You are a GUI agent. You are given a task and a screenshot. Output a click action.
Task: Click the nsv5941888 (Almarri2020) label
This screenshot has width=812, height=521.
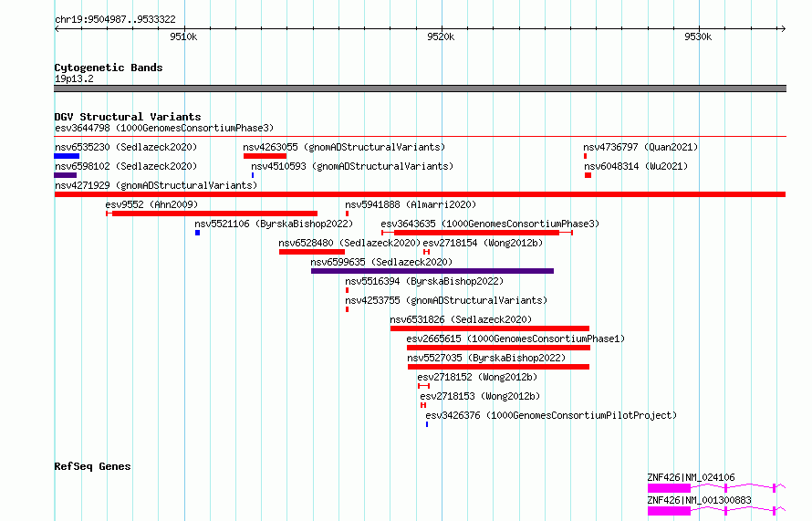click(x=411, y=204)
